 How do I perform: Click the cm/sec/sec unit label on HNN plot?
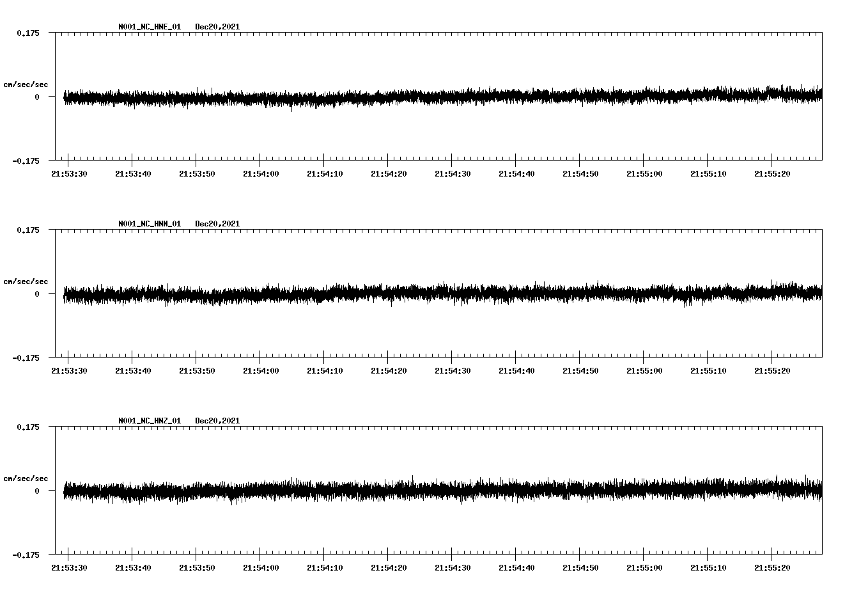(x=26, y=281)
